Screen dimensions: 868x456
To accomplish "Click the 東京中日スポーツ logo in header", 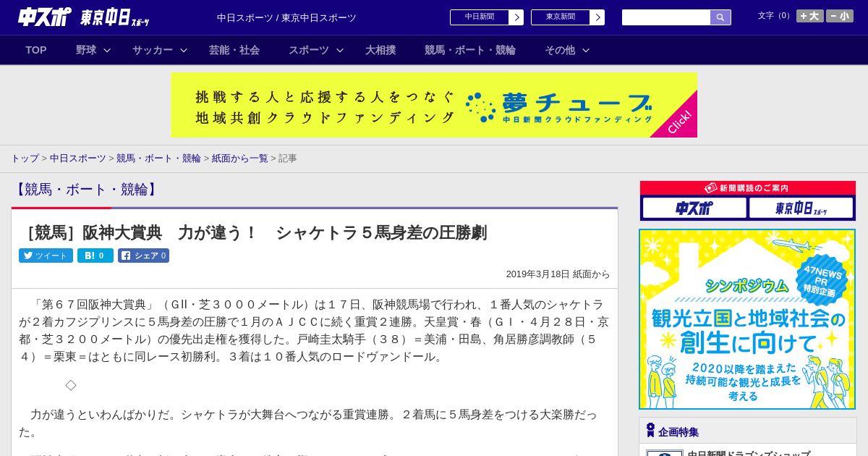I will 115,17.
